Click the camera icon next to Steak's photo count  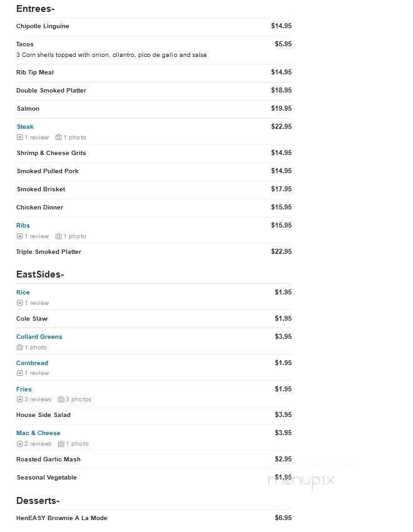click(x=57, y=138)
